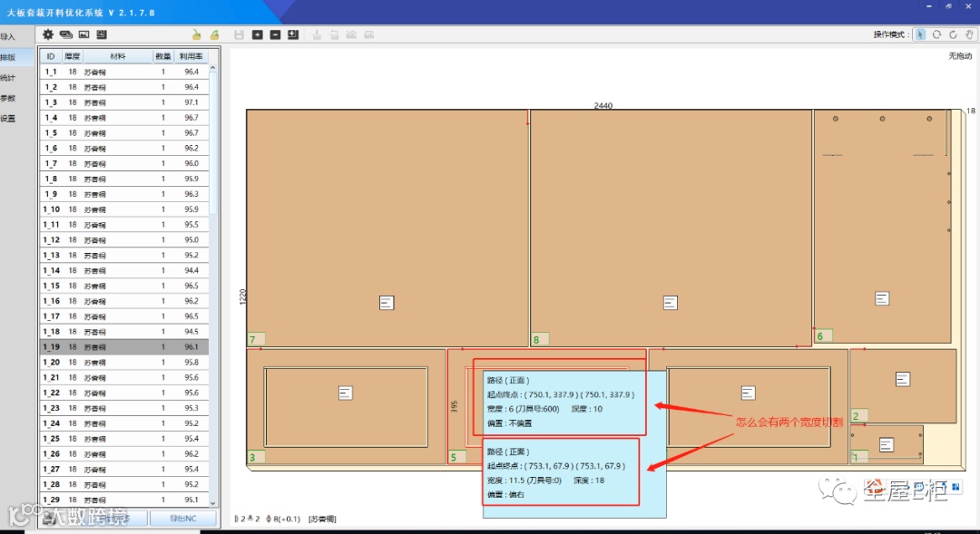Select the clockwise rotate operation mode
The width and height of the screenshot is (980, 534).
[x=953, y=34]
